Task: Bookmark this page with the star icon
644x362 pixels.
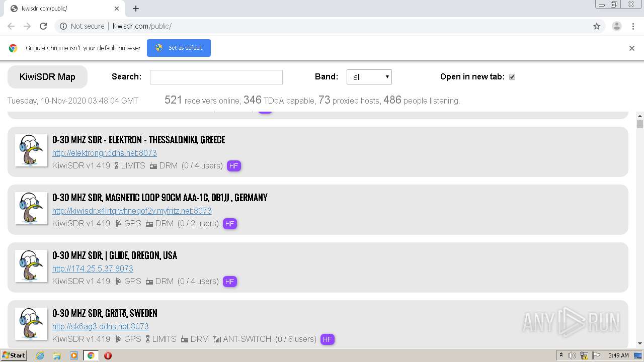Action: pos(597,26)
